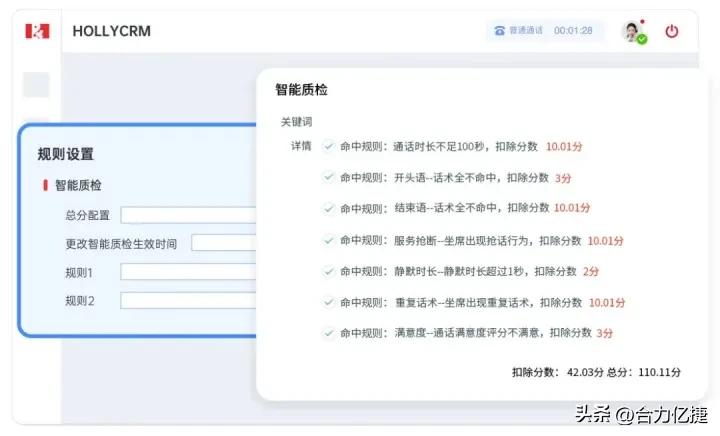Toggle checkmark for 重复话术 rule
Screen dimensions: 720x436
pyautogui.click(x=328, y=302)
